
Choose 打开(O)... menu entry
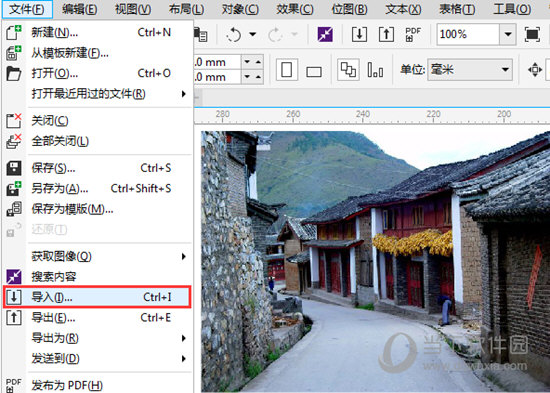(x=98, y=73)
